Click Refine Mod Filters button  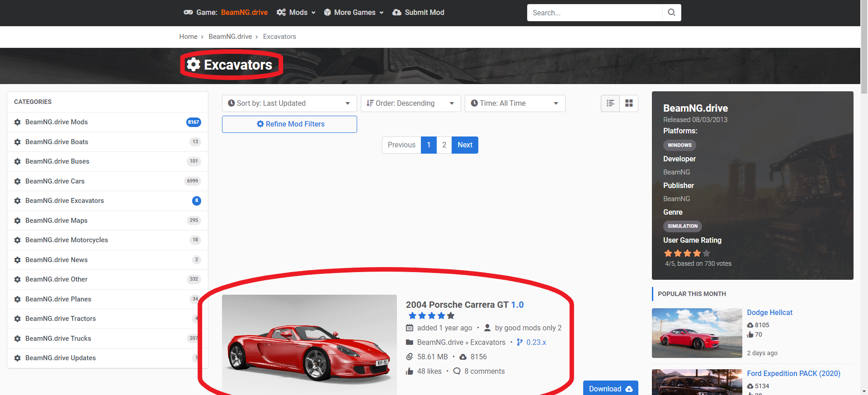pyautogui.click(x=289, y=124)
